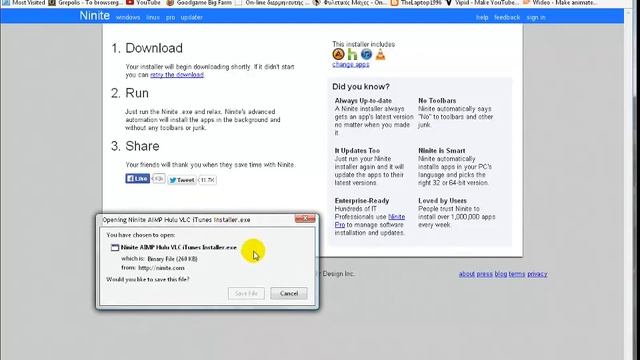Viewport: 640px width, 360px height.
Task: Click the Loved by Users heading
Action: tap(442, 201)
